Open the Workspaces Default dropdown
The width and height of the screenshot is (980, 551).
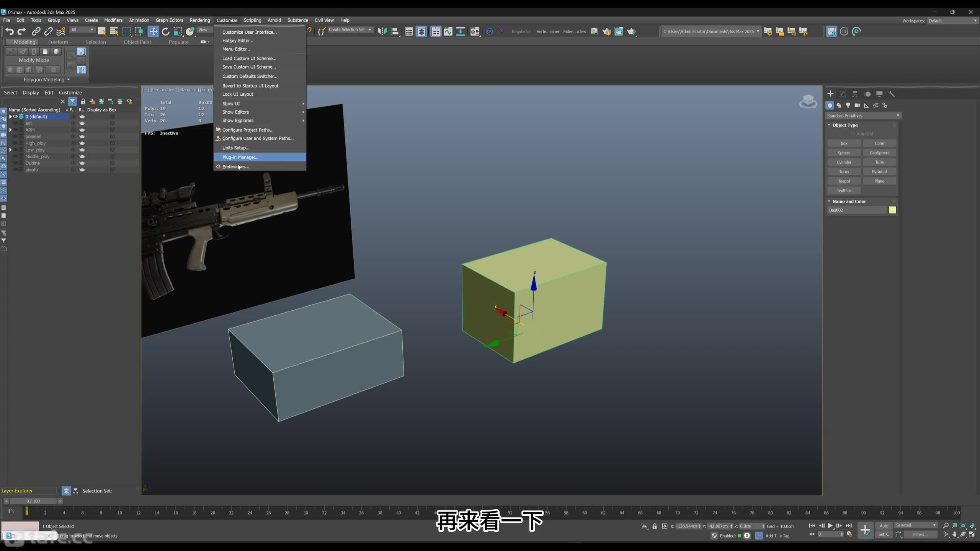(x=952, y=21)
